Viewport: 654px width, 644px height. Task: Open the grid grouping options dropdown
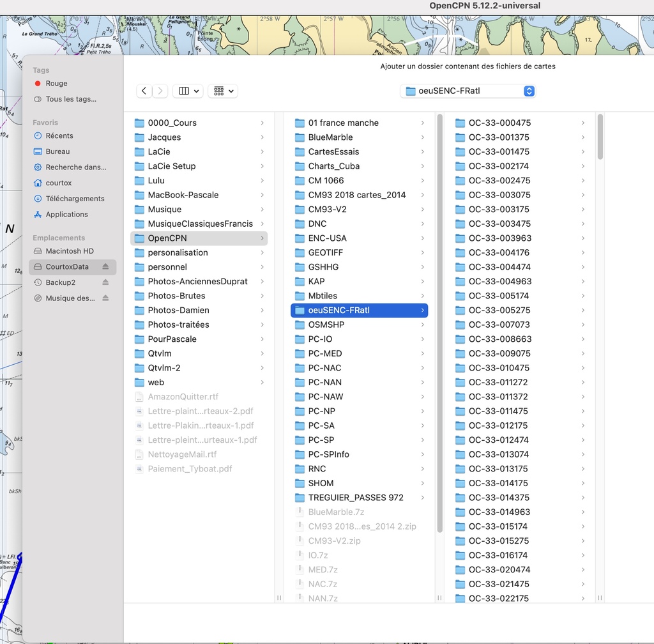(x=223, y=91)
